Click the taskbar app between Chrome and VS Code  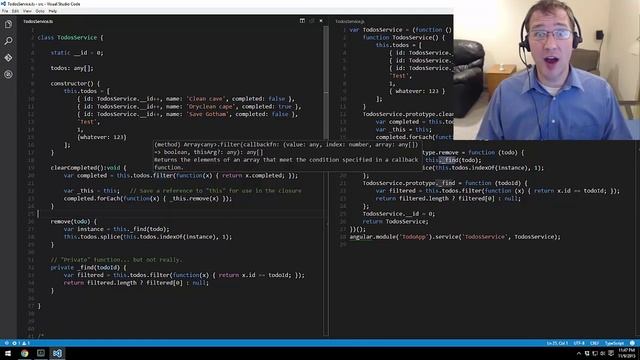point(41,353)
